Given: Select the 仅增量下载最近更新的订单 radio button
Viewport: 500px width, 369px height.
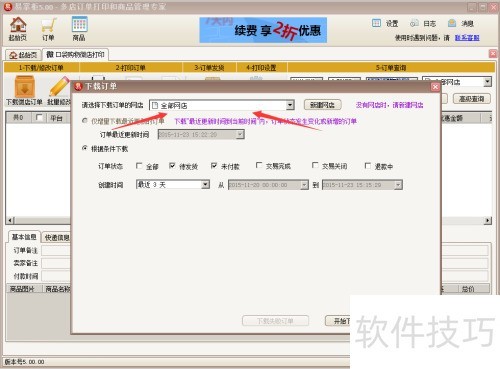Looking at the screenshot, I should (85, 121).
